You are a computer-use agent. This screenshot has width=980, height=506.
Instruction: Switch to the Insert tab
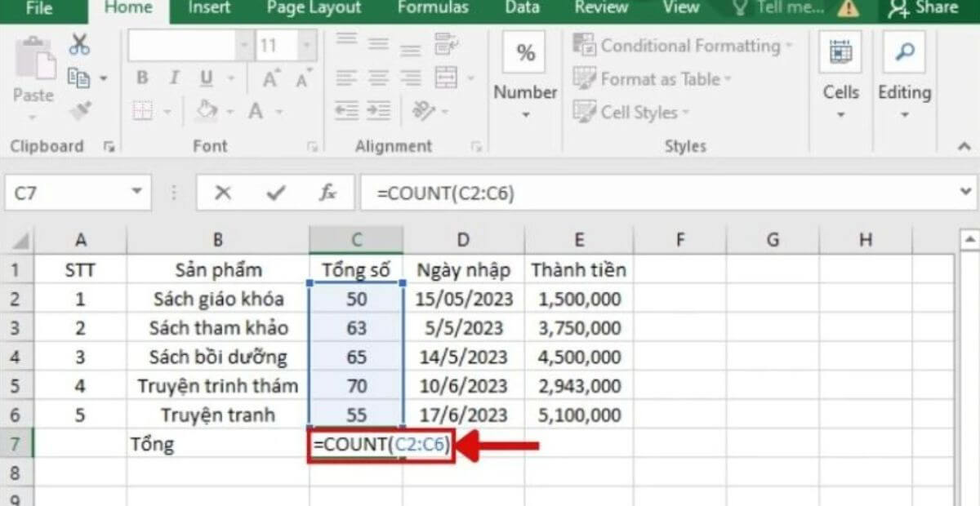pos(209,8)
